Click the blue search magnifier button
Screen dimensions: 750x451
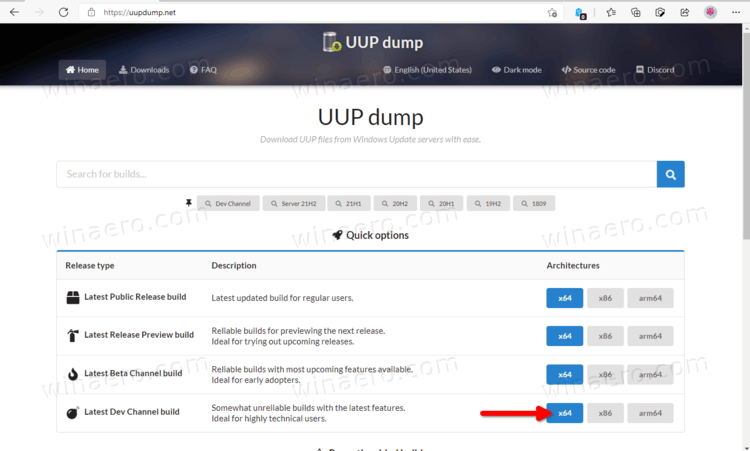point(671,175)
